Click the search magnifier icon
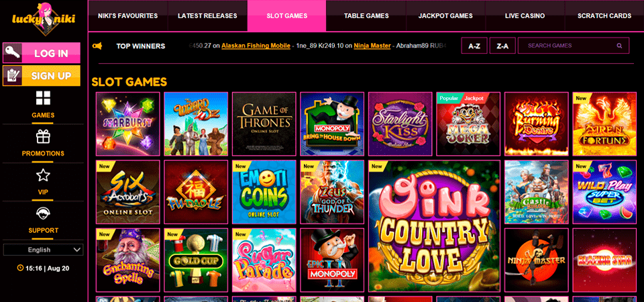644x302 pixels. pos(619,46)
